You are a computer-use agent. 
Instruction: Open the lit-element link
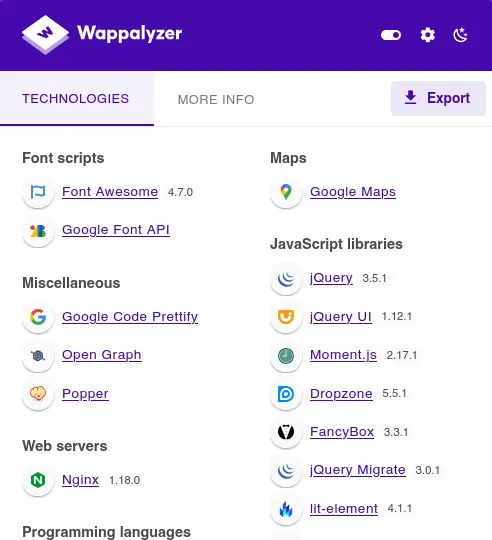pyautogui.click(x=344, y=509)
